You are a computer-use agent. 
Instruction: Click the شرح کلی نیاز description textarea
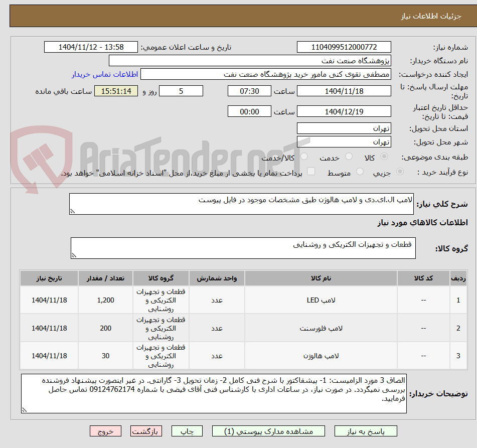(x=242, y=204)
